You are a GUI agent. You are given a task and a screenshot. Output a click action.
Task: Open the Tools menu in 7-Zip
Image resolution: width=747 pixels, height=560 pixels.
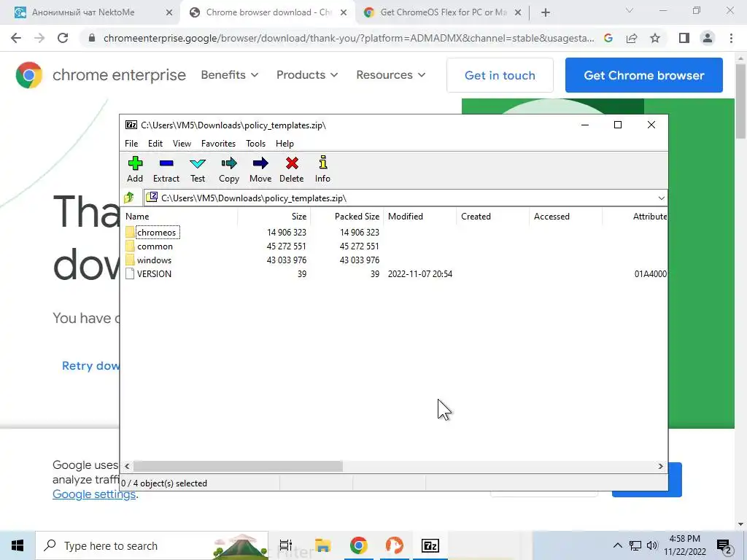pyautogui.click(x=255, y=144)
